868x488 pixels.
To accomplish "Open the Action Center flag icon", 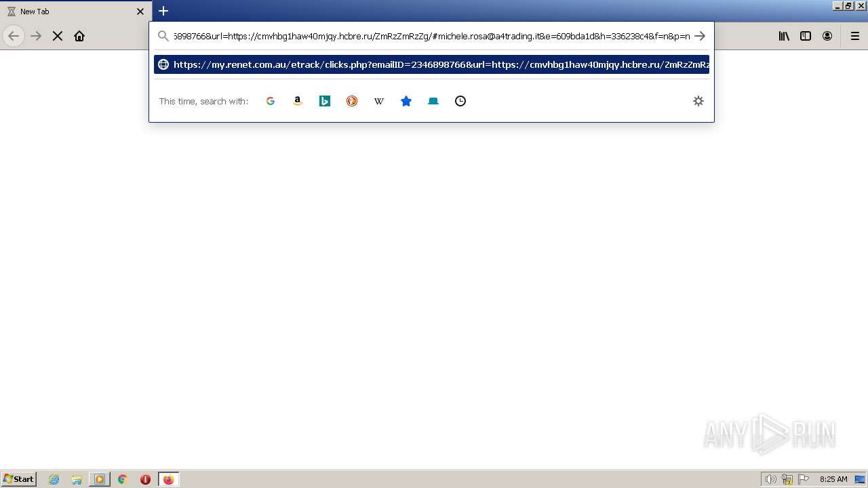I will click(804, 479).
